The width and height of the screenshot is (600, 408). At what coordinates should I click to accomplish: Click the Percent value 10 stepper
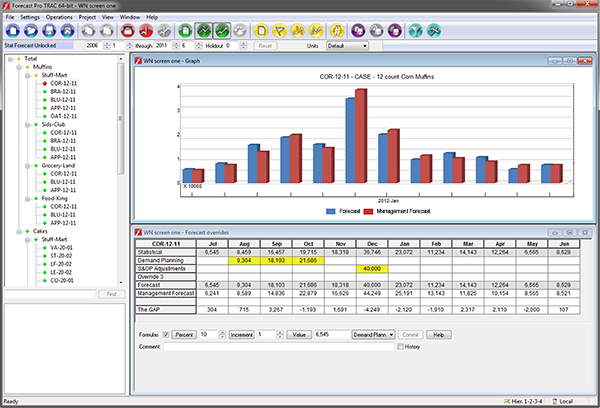coord(222,335)
